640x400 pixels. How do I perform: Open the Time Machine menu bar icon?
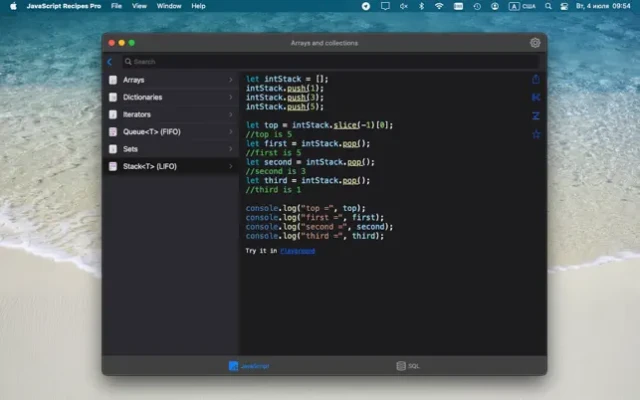point(477,6)
